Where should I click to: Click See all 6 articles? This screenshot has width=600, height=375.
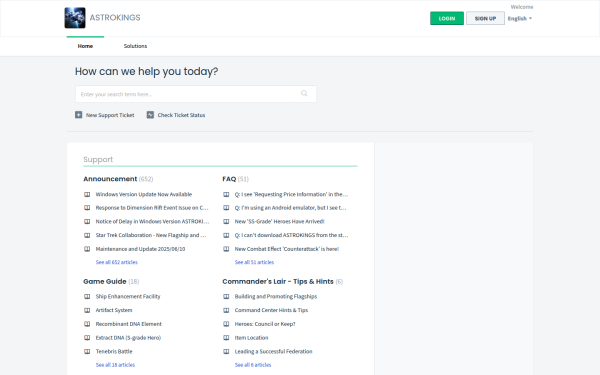[x=253, y=365]
